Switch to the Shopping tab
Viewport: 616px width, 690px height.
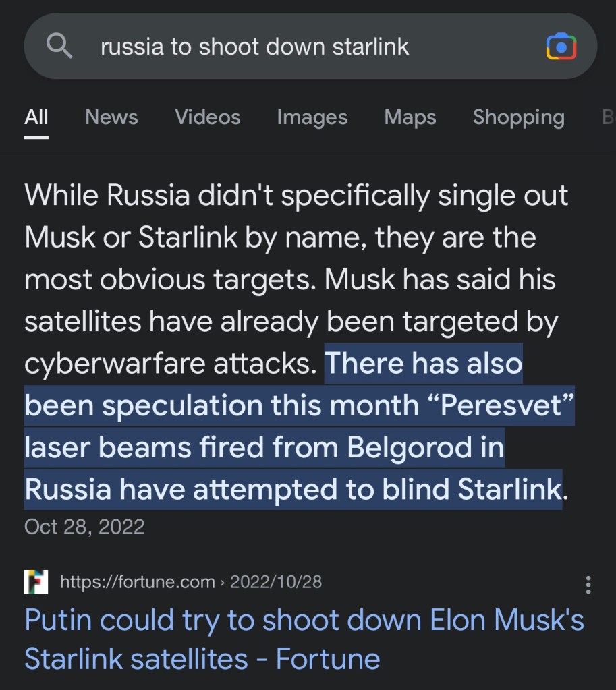(x=518, y=117)
